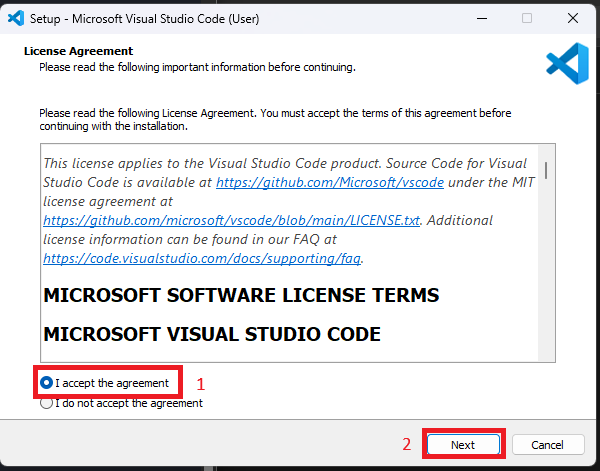Open the code.visualstudio.com FAQ link
Image resolution: width=600 pixels, height=471 pixels.
(202, 258)
